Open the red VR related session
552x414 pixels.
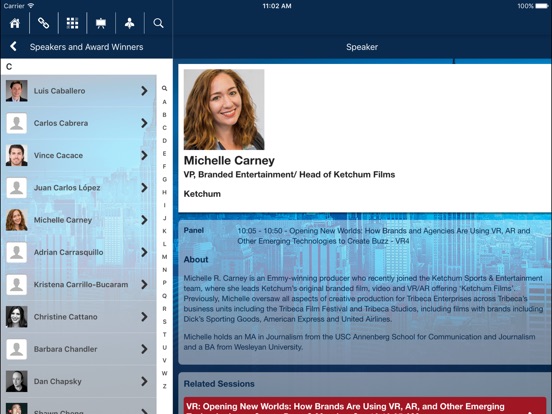365,406
